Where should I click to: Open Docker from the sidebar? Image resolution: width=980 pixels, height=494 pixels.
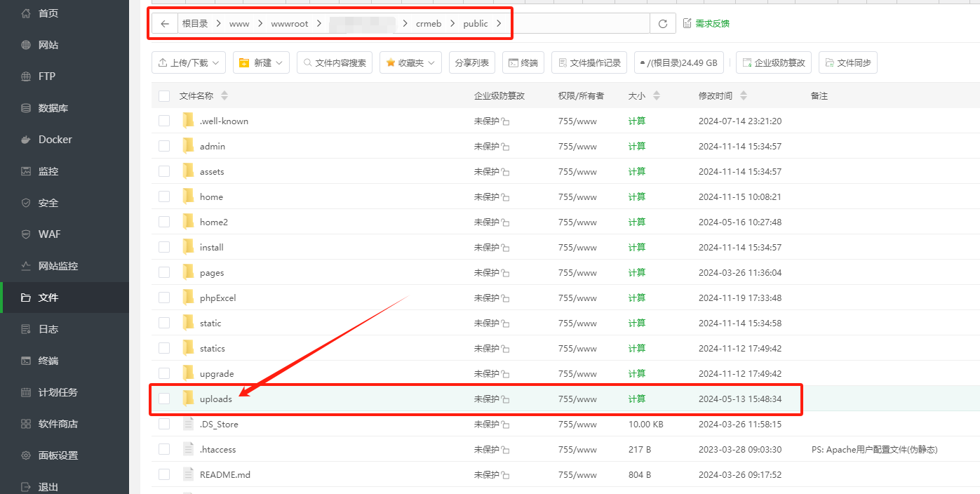[x=55, y=140]
